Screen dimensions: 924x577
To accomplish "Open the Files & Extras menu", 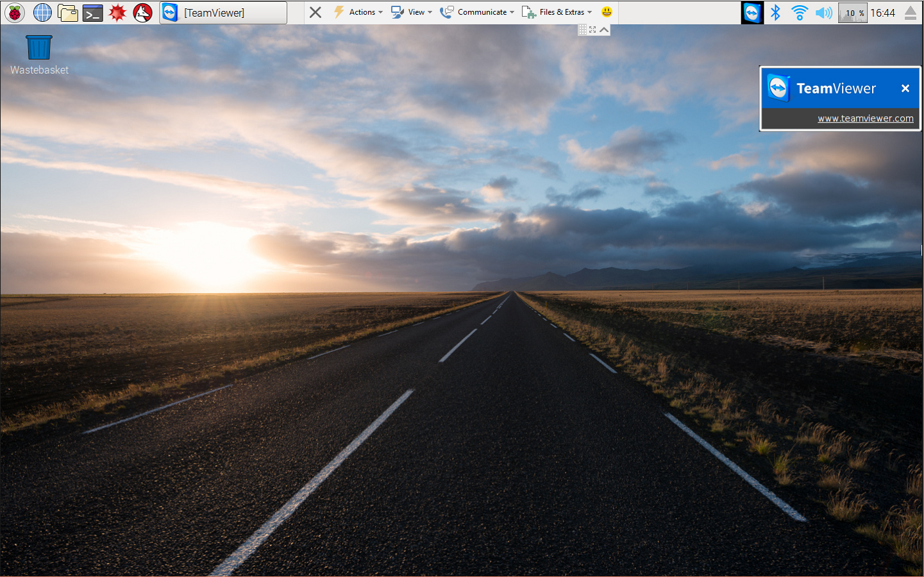I will pyautogui.click(x=557, y=12).
